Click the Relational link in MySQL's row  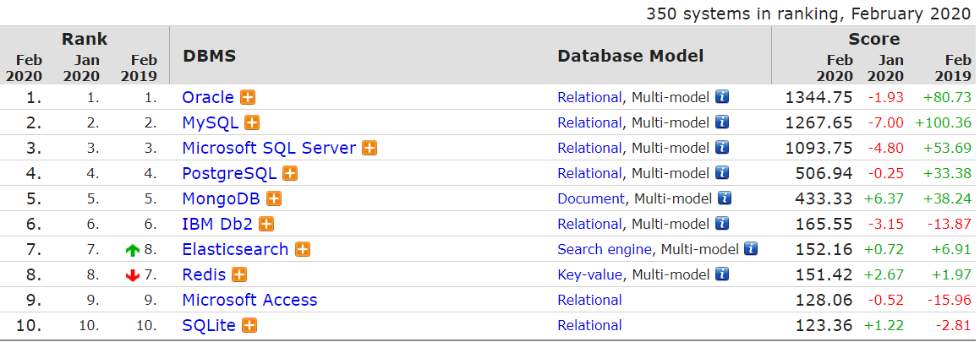[x=589, y=123]
